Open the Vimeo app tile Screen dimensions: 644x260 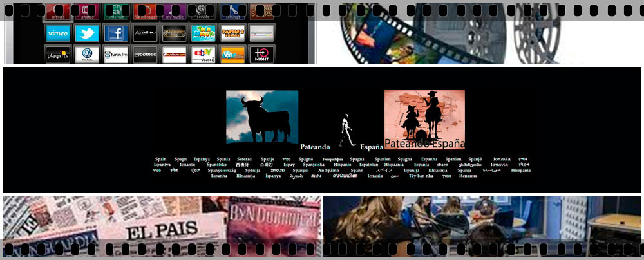(x=58, y=33)
